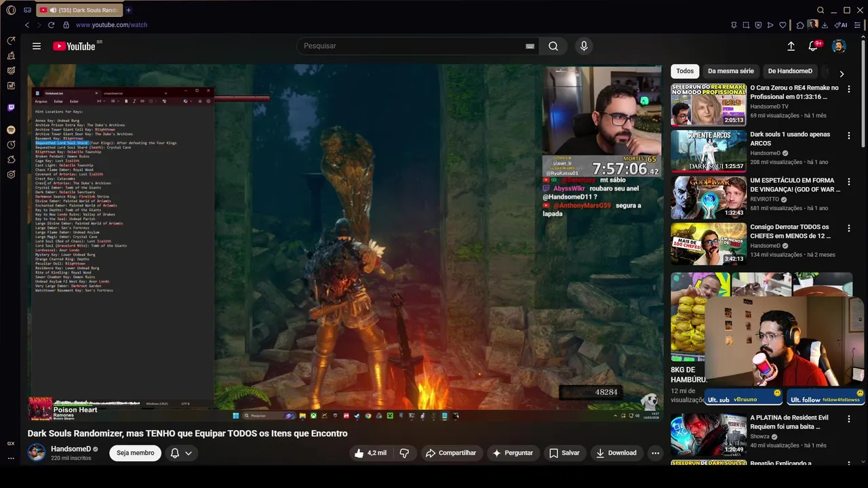This screenshot has width=868, height=488.
Task: Select the Da mesma série filter chip
Action: (x=731, y=71)
